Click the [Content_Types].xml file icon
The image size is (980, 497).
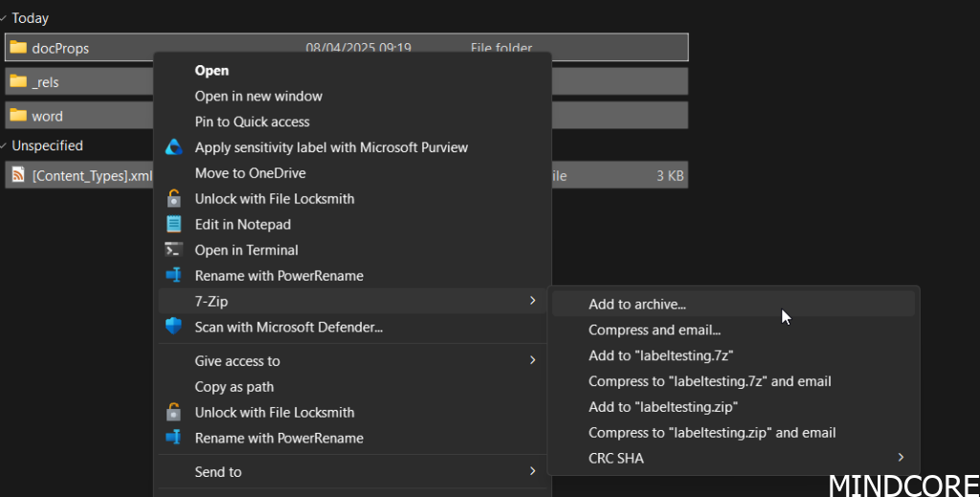coord(18,175)
